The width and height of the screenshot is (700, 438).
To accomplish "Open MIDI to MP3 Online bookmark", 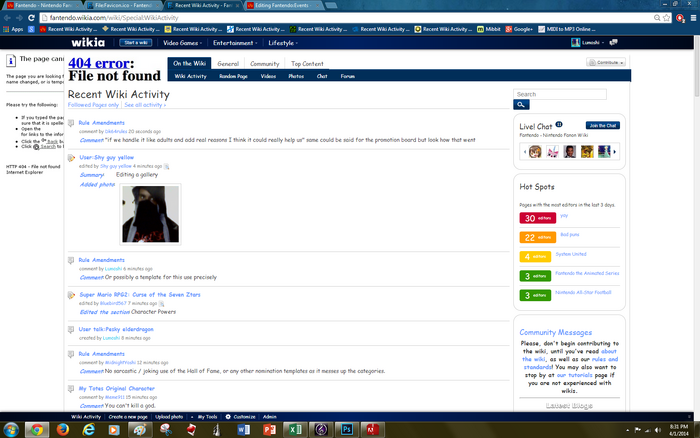I will click(x=567, y=29).
